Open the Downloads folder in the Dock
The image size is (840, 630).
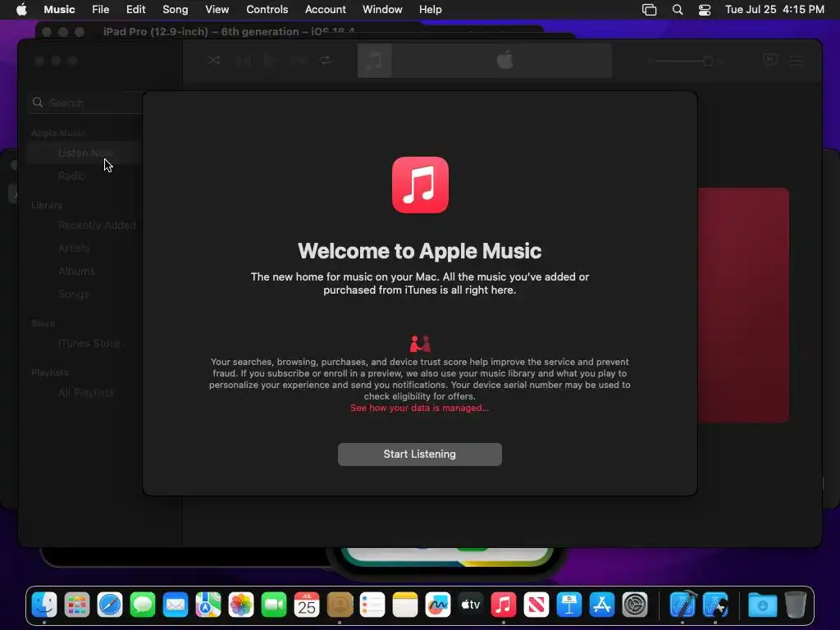pyautogui.click(x=762, y=605)
